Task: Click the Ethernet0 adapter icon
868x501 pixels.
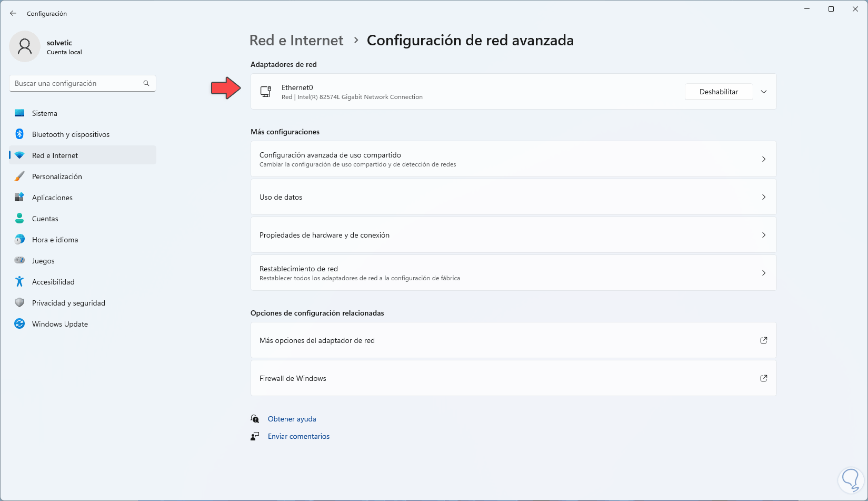Action: click(x=266, y=92)
